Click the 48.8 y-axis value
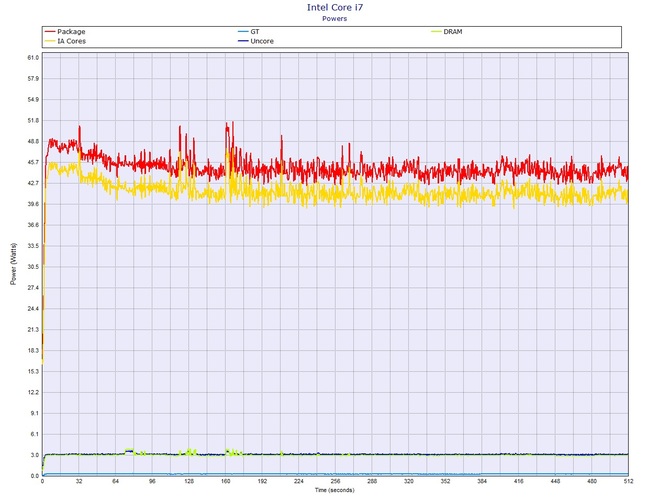670x502 pixels. [33, 141]
